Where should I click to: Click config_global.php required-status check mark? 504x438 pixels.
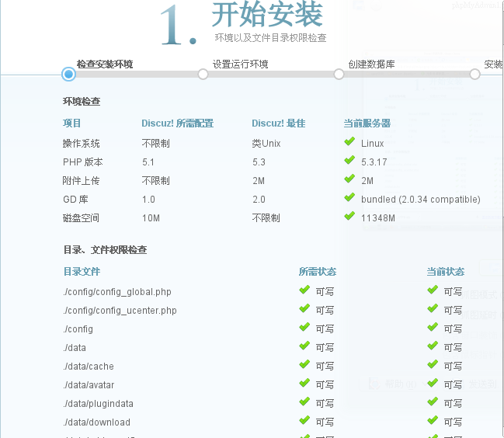click(304, 290)
